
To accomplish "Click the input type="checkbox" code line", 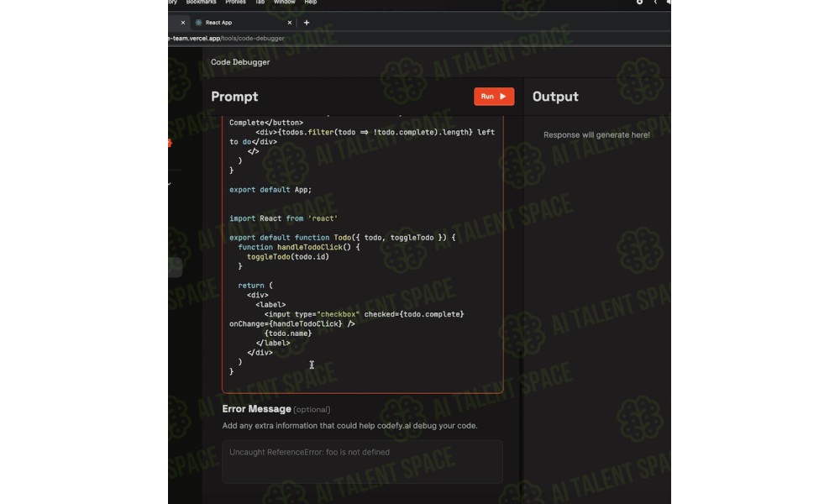I will click(x=365, y=314).
